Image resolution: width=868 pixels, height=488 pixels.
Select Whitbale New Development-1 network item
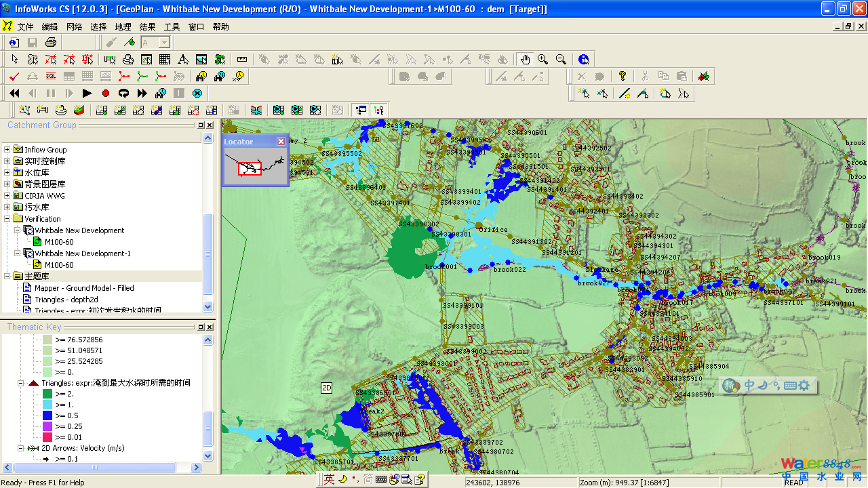coord(83,253)
